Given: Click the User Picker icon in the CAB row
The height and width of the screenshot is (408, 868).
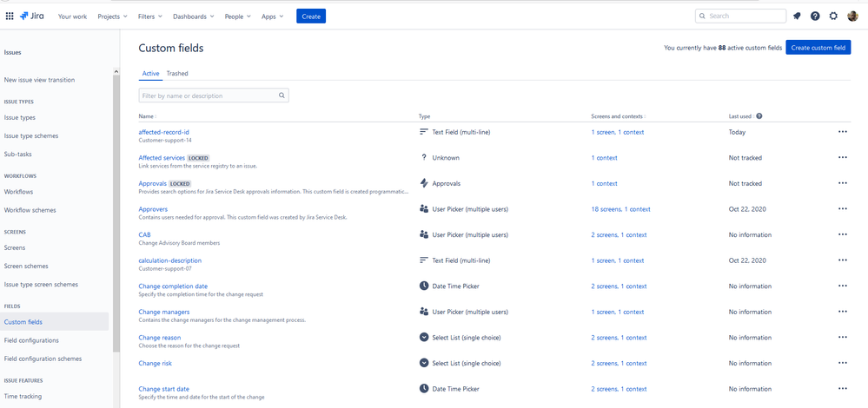Looking at the screenshot, I should coord(424,234).
